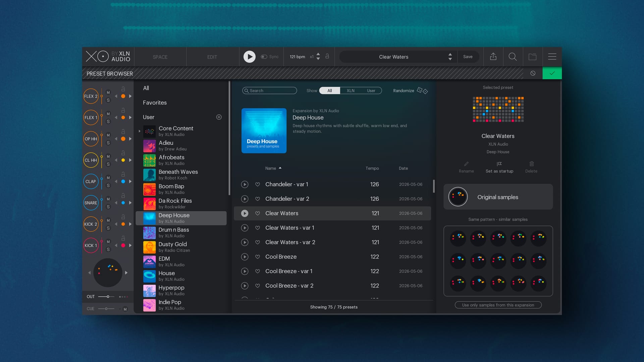Favorite the Clear Waters preset heart
Image resolution: width=644 pixels, height=362 pixels.
[x=258, y=213]
